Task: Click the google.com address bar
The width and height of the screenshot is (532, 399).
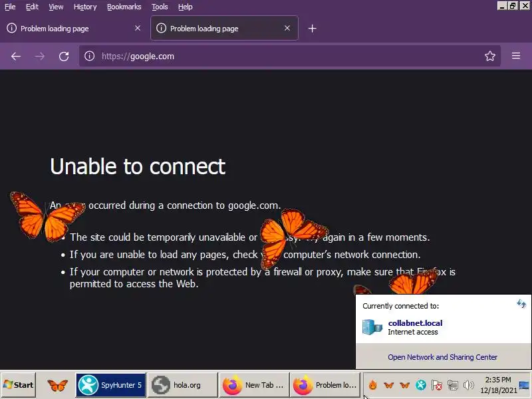Action: (x=290, y=56)
